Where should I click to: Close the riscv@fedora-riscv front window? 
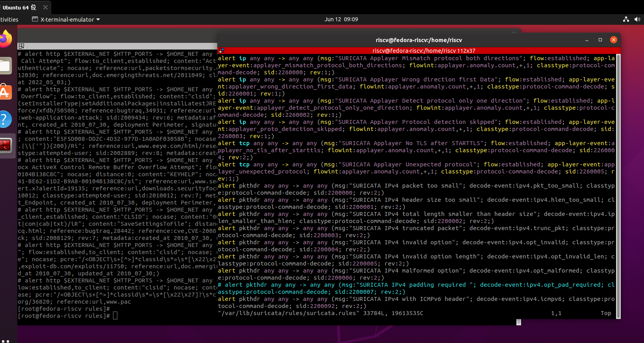(613, 40)
